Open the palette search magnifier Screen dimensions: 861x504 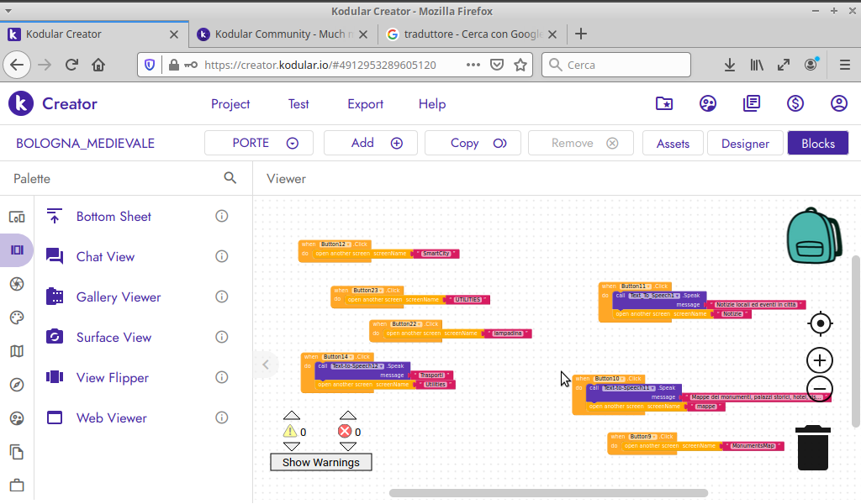tap(230, 178)
